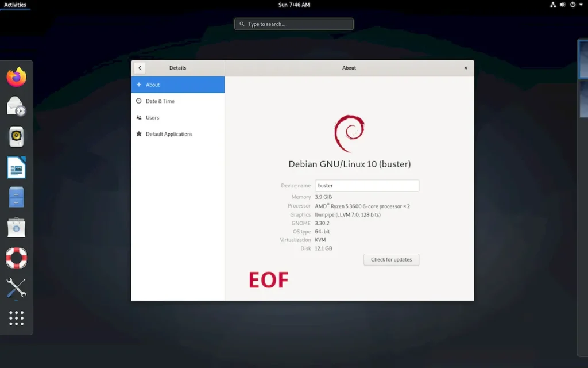Image resolution: width=588 pixels, height=368 pixels.
Task: Show all applications grid
Action: pos(16,319)
